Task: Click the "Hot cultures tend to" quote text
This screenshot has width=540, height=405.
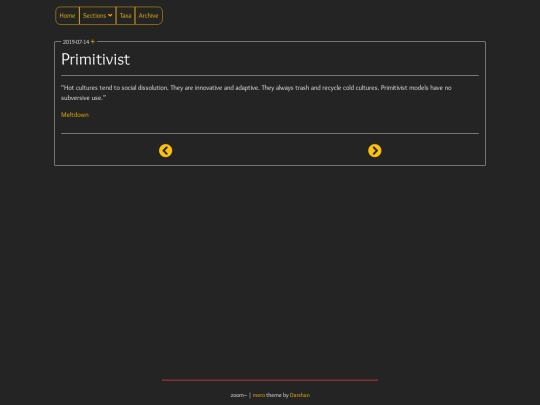Action: click(x=256, y=93)
